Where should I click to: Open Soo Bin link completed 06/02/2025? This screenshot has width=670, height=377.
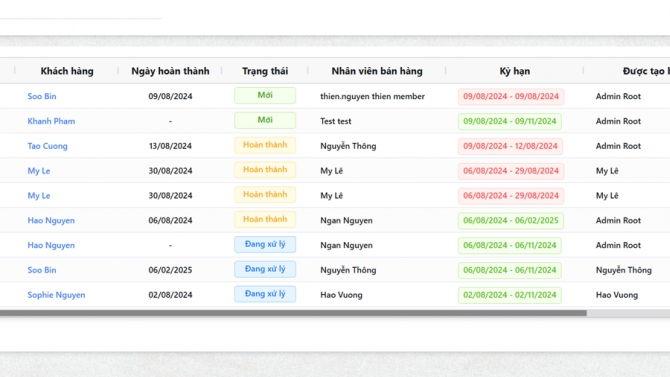click(42, 270)
